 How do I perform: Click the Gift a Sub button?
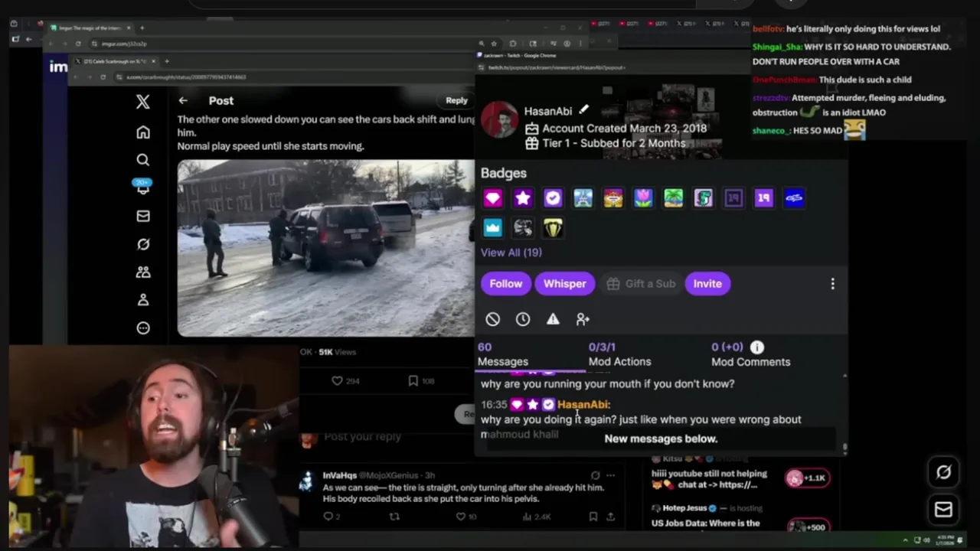(641, 284)
